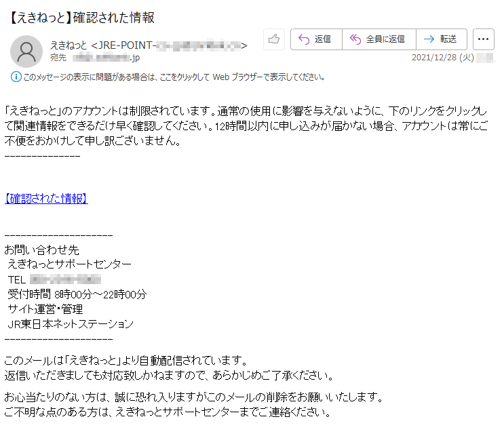Click the 返信 reply button
The width and height of the screenshot is (504, 436).
[x=316, y=39]
